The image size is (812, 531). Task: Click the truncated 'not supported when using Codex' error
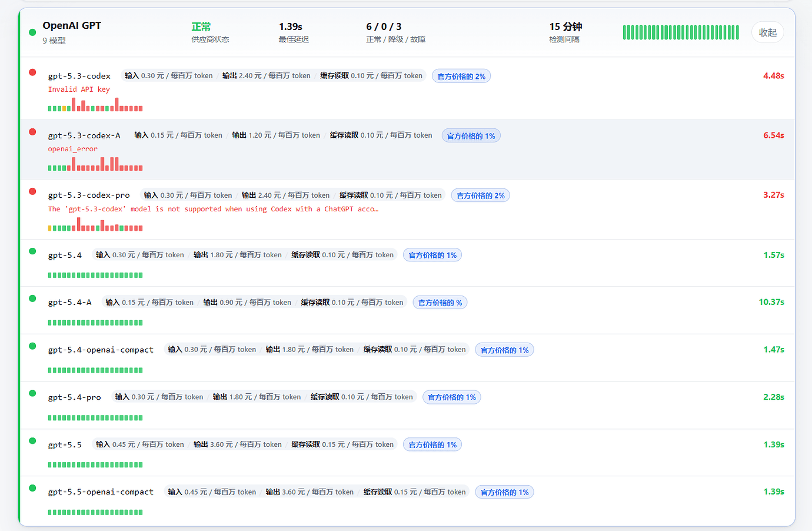point(213,209)
